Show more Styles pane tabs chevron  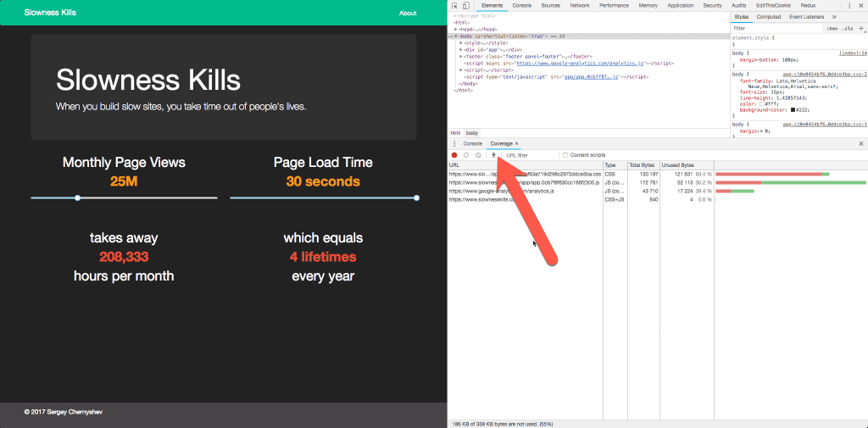pos(834,17)
